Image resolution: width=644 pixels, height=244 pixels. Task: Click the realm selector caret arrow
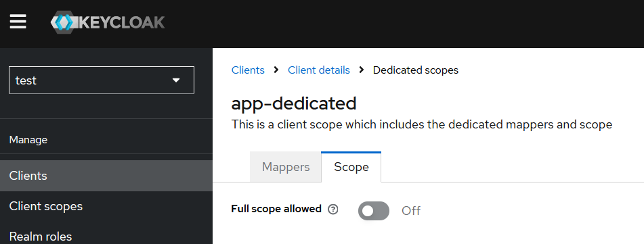176,80
